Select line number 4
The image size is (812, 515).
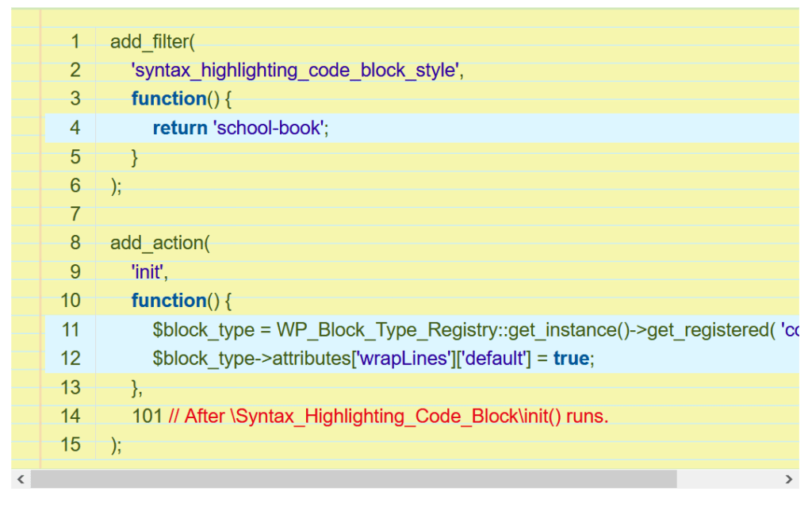click(75, 127)
